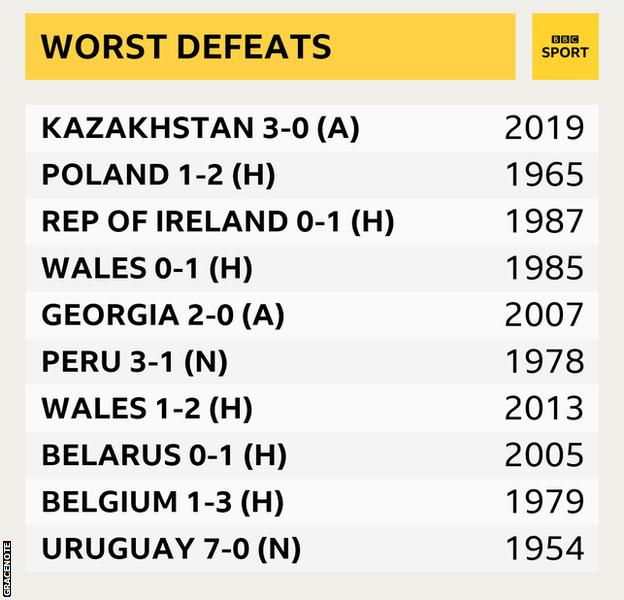The image size is (624, 600).
Task: Select the Uruguay 7-0 (N) row
Action: pyautogui.click(x=312, y=549)
